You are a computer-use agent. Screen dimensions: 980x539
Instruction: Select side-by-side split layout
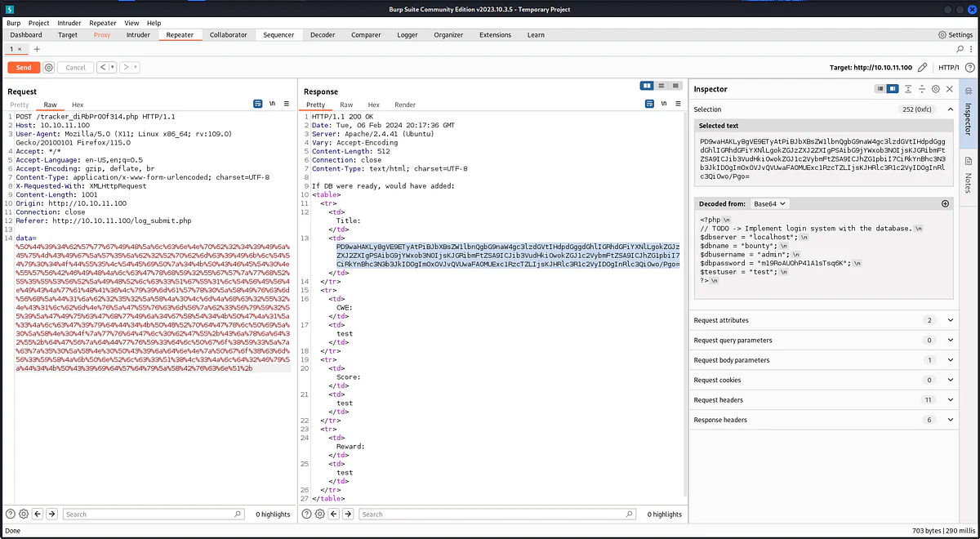(x=647, y=86)
